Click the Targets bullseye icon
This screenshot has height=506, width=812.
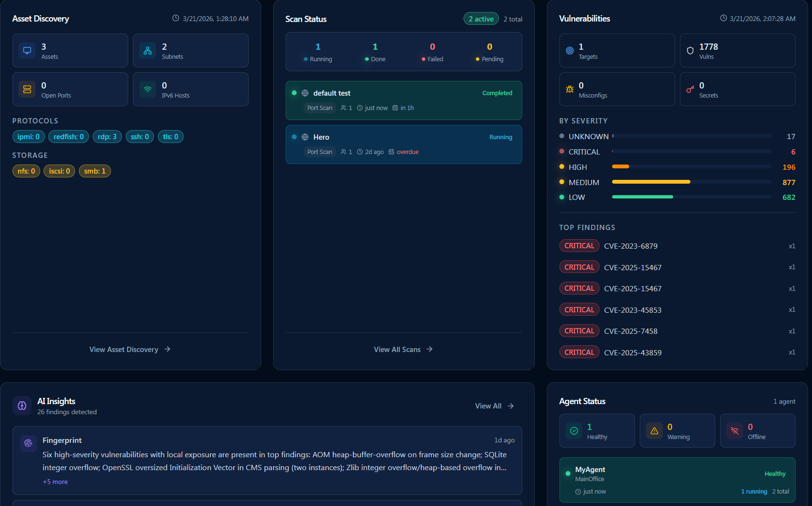click(x=570, y=51)
